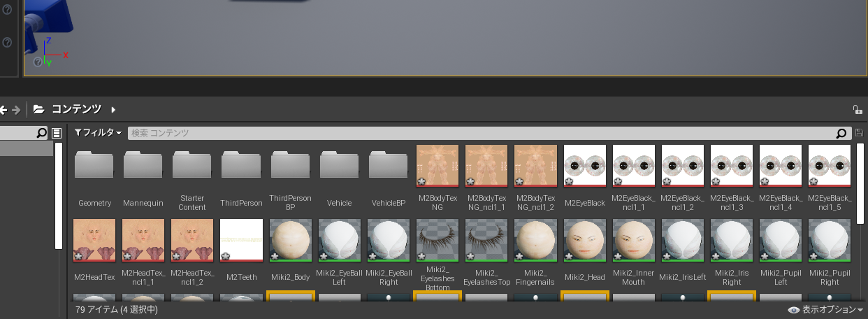Select the Miki2_EyelashesBottom material
The width and height of the screenshot is (868, 319).
[437, 240]
